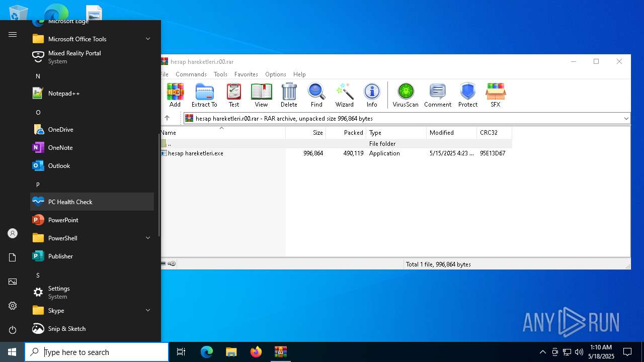Launch PowerPoint from the app list
644x362 pixels.
[92, 220]
